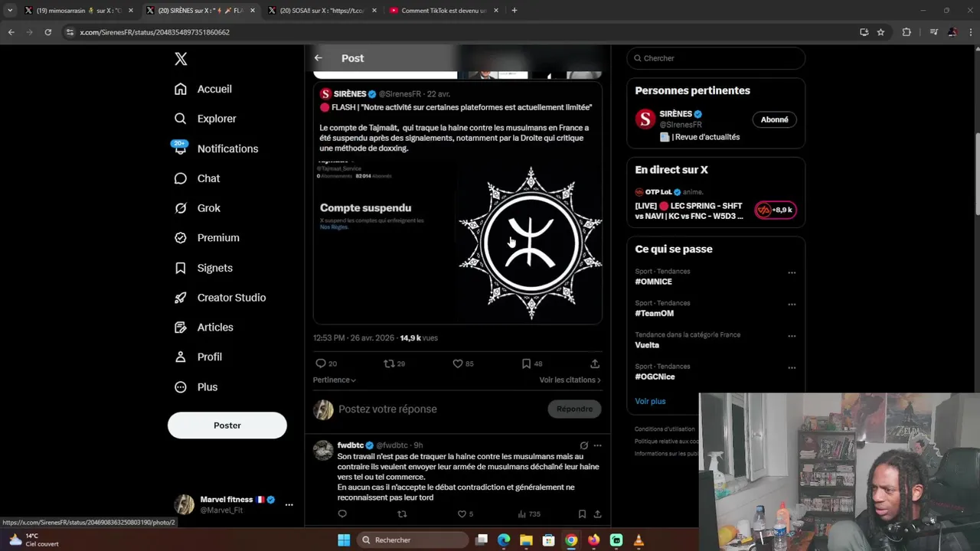Screen dimensions: 980x551
Task: Repost the fwdbtc comment
Action: tap(402, 514)
